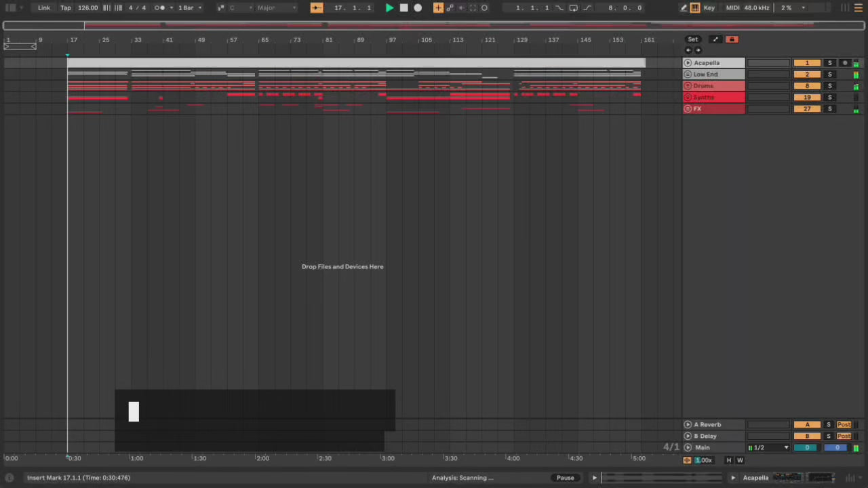The height and width of the screenshot is (488, 868).
Task: Open the Key map mode
Action: click(x=709, y=7)
